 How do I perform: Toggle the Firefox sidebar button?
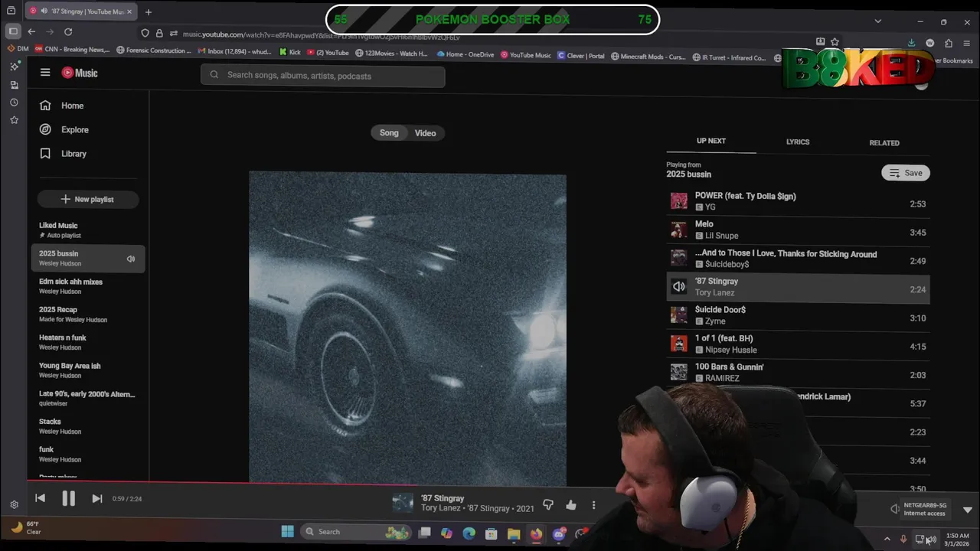pos(13,32)
